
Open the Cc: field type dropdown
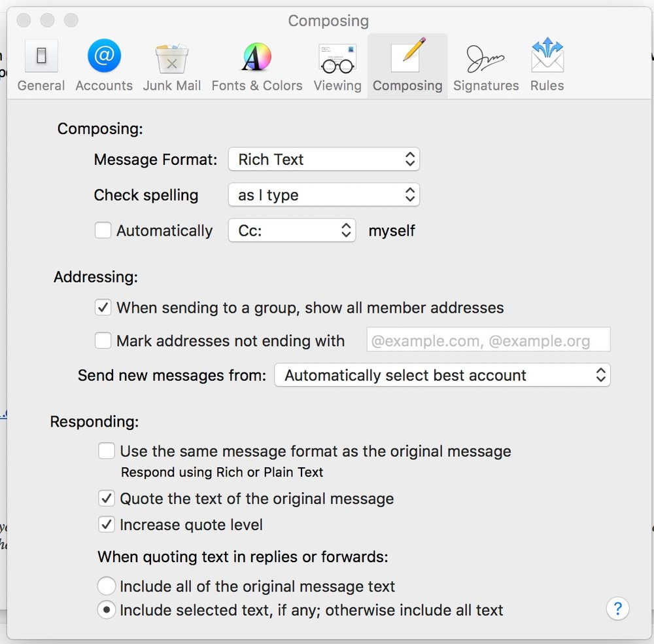pos(292,230)
